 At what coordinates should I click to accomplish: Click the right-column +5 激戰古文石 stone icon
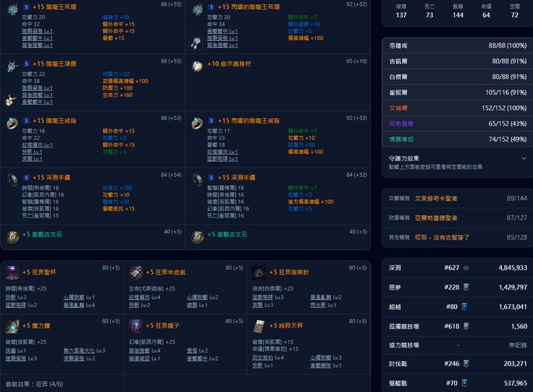click(198, 236)
